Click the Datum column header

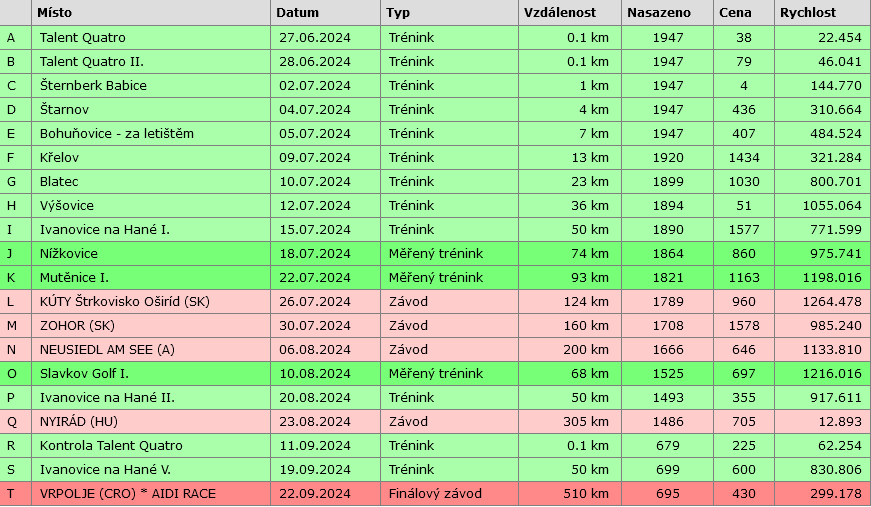(x=297, y=13)
